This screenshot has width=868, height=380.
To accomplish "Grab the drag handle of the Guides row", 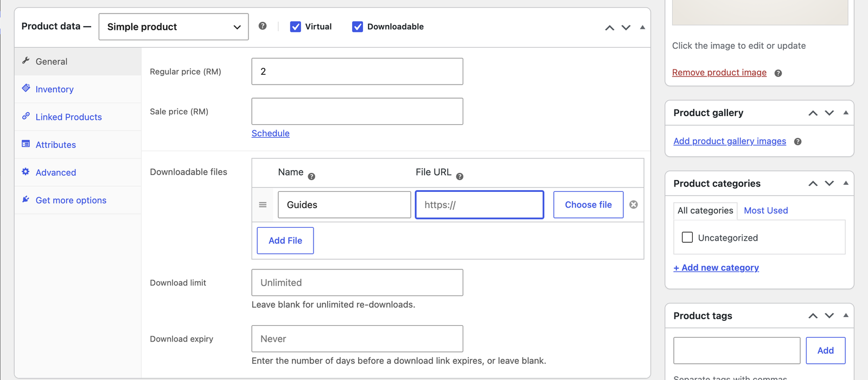I will (x=263, y=204).
